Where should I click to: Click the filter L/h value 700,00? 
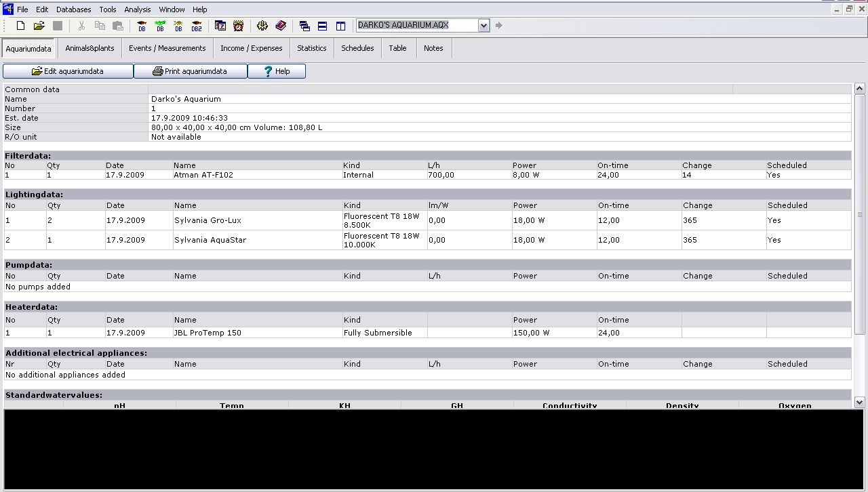tap(441, 175)
